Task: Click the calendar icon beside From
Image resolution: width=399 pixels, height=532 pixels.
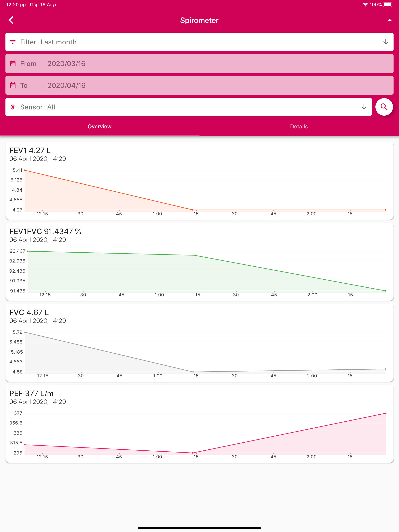Action: (13, 64)
